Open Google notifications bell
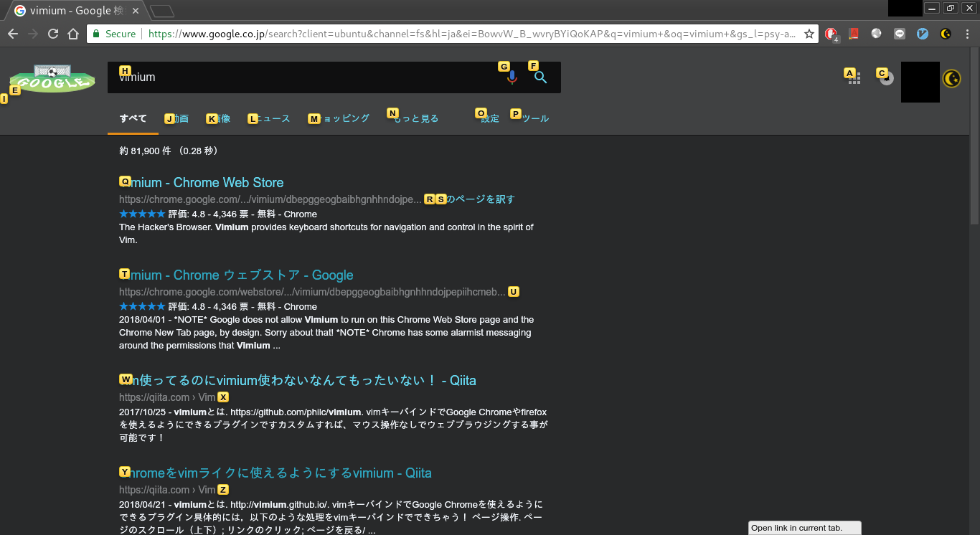 click(x=887, y=78)
